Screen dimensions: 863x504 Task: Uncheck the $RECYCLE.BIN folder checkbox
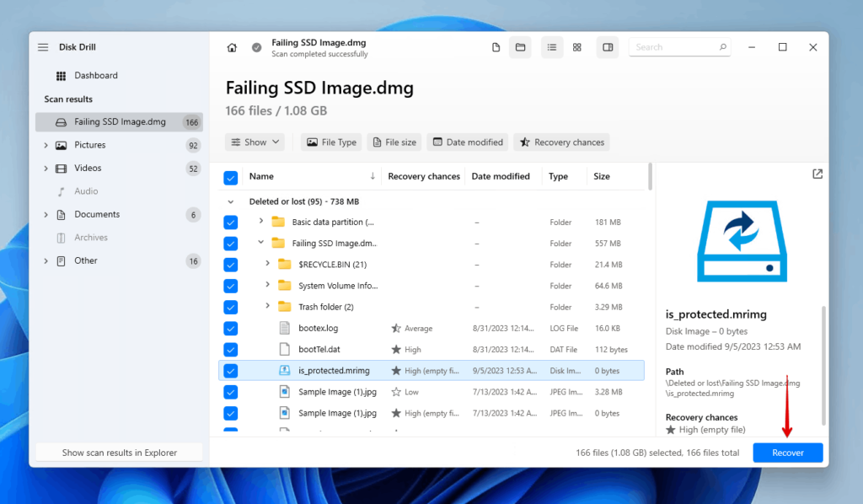[230, 265]
